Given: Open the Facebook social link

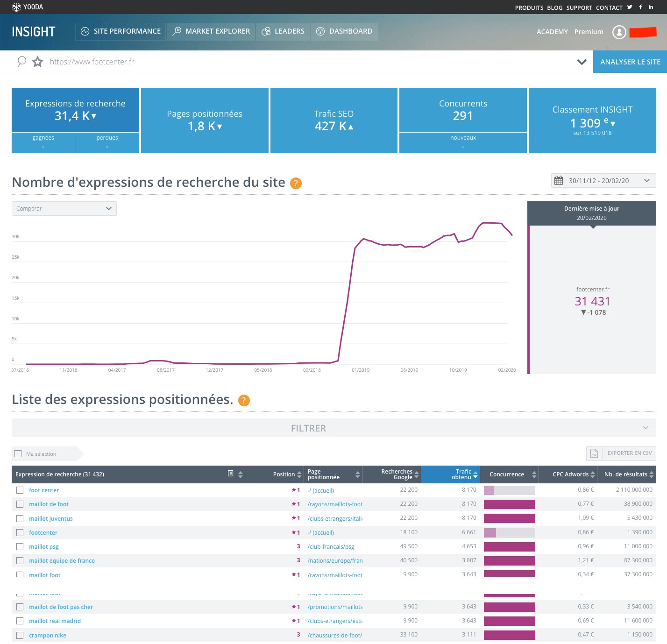Looking at the screenshot, I should click(x=640, y=7).
